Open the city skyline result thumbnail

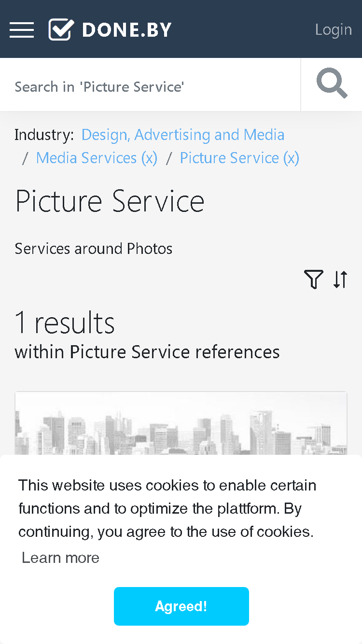point(181,423)
